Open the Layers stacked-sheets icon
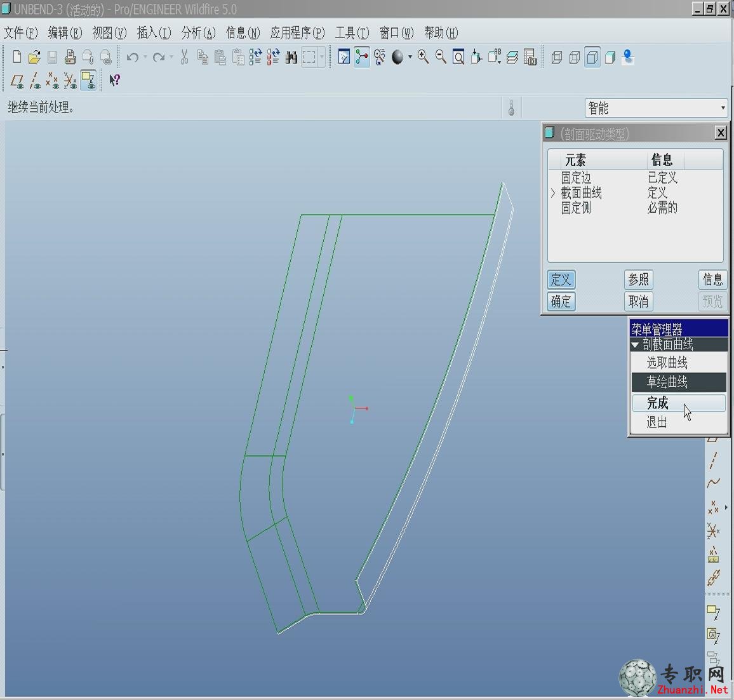734x700 pixels. (512, 57)
